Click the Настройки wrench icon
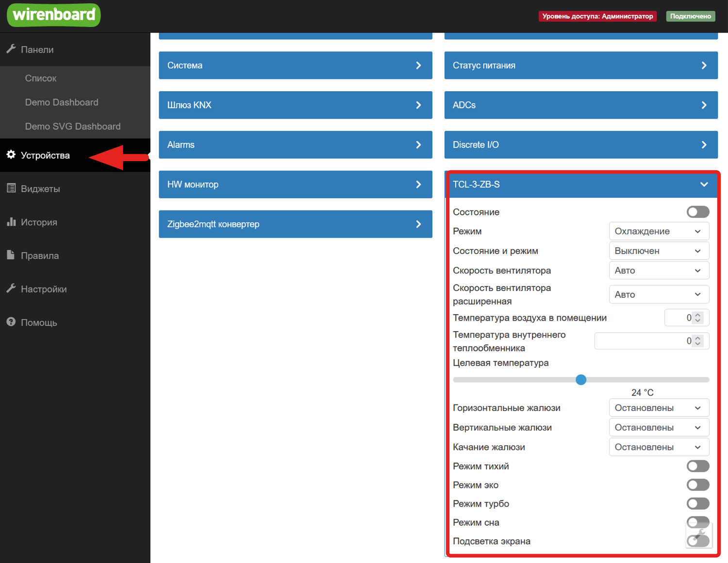728x563 pixels. (x=11, y=289)
